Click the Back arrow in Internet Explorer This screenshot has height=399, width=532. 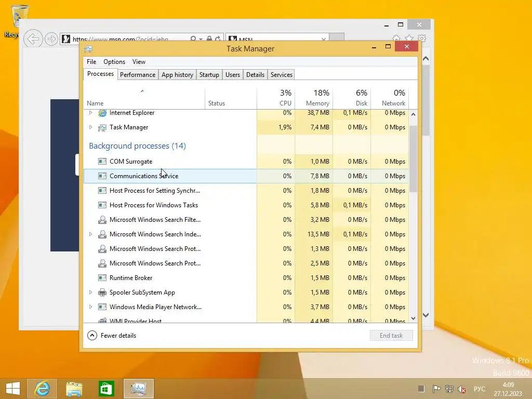tap(33, 39)
